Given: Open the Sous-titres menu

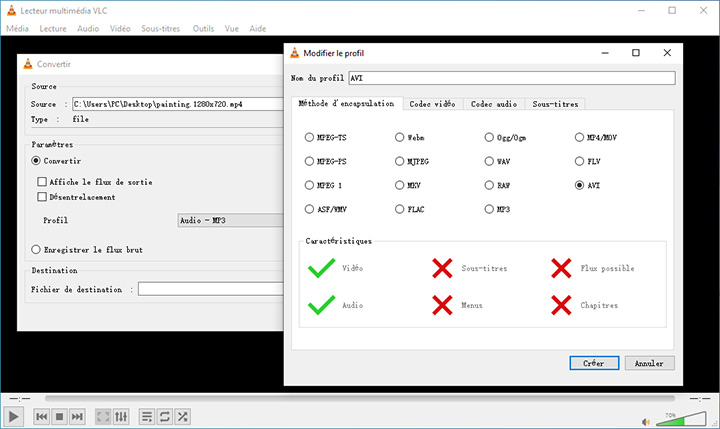Looking at the screenshot, I should pyautogui.click(x=161, y=28).
